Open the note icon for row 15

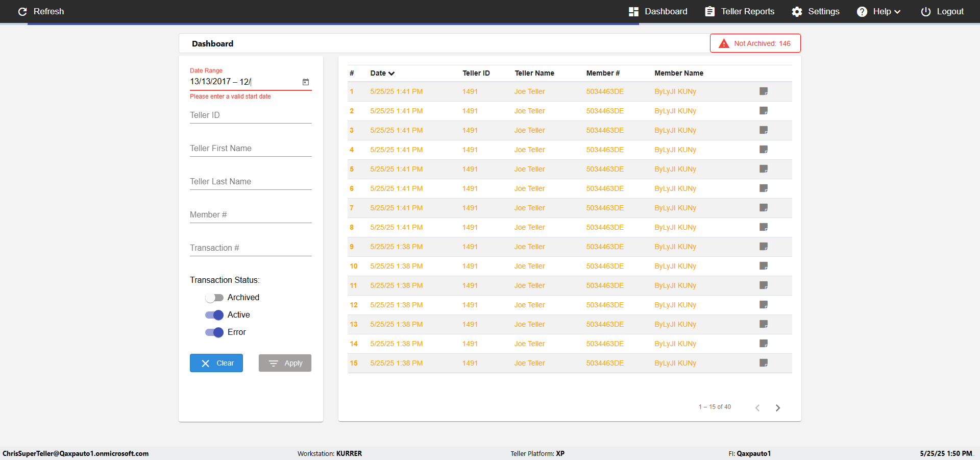click(764, 363)
